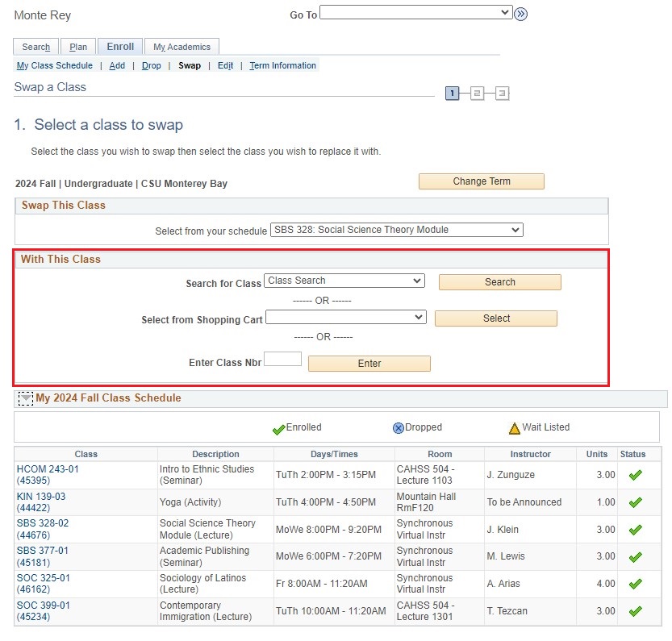Open the Select from your schedule dropdown

coord(394,229)
